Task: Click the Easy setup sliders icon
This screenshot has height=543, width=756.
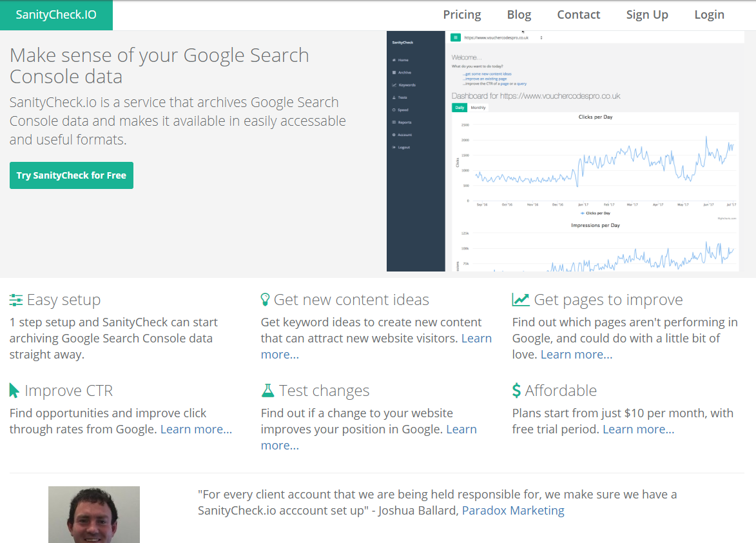Action: point(16,301)
